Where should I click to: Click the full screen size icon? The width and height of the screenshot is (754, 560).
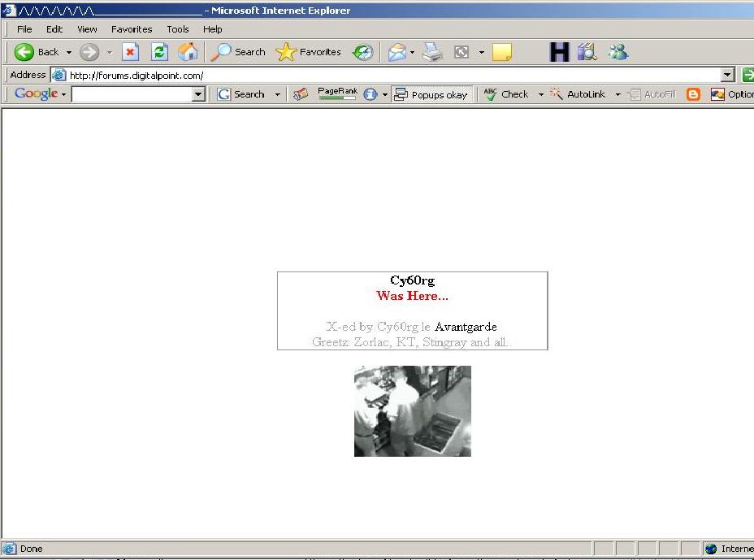click(461, 52)
